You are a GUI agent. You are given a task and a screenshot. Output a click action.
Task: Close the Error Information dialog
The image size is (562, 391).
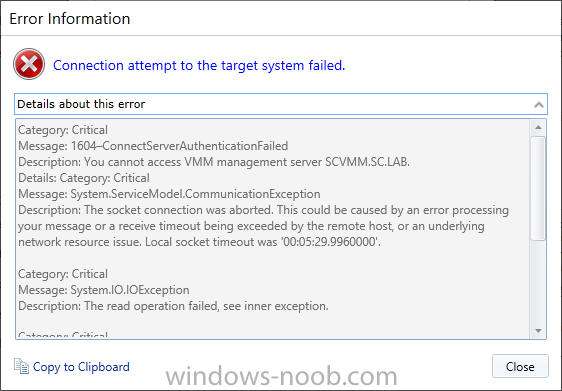click(x=520, y=366)
